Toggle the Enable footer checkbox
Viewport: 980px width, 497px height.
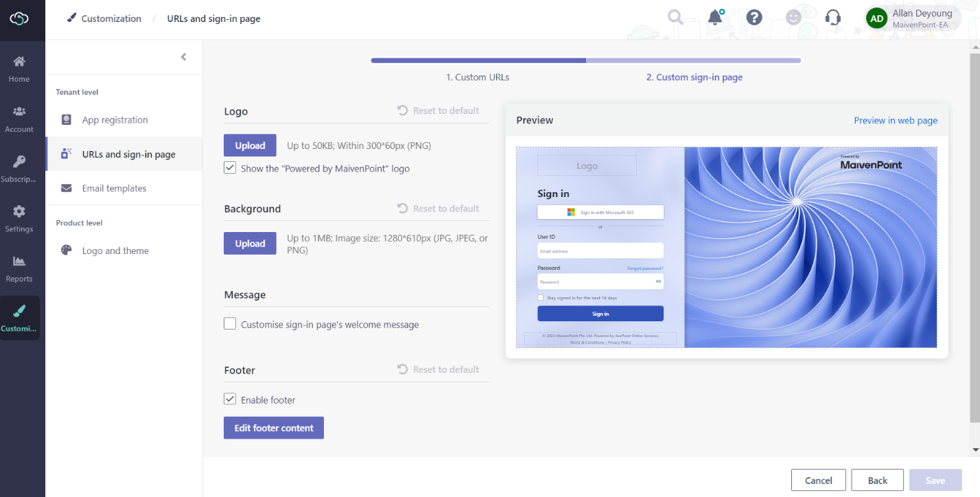coord(230,399)
